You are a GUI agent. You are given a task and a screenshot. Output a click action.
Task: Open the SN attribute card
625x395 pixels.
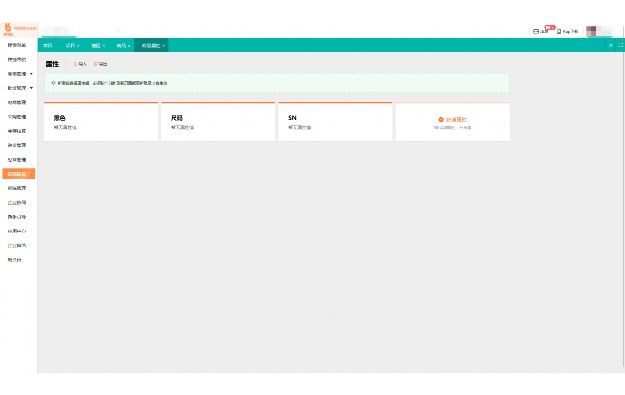click(x=335, y=122)
